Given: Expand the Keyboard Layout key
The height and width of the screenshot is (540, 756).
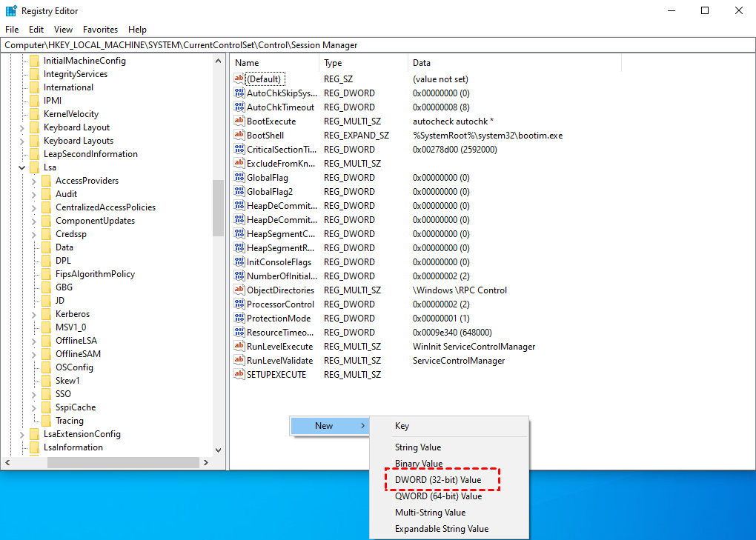Looking at the screenshot, I should click(x=21, y=127).
